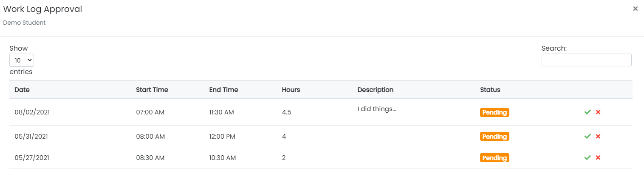Reject the 08/02/2021 work log entry

(598, 112)
